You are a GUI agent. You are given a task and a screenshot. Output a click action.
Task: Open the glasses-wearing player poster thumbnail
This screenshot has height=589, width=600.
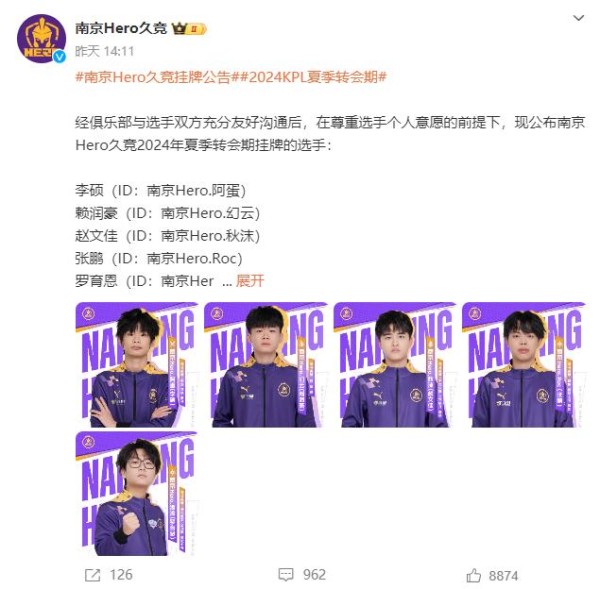click(x=137, y=494)
